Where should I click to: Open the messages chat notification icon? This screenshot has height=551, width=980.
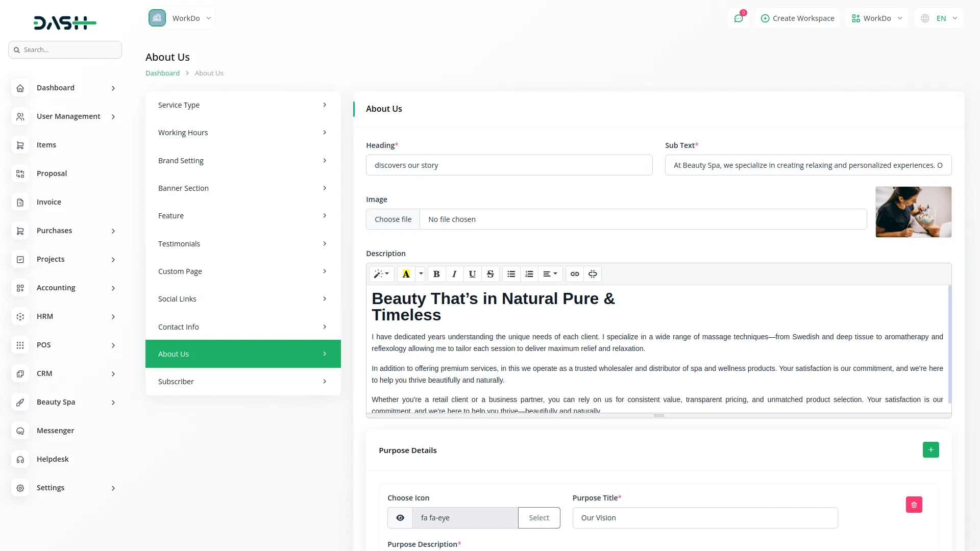tap(739, 18)
